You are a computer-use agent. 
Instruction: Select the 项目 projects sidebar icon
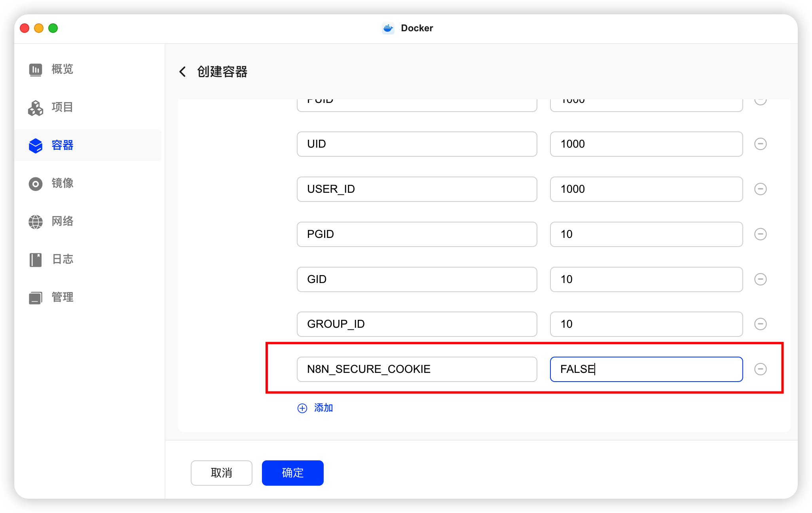tap(36, 108)
